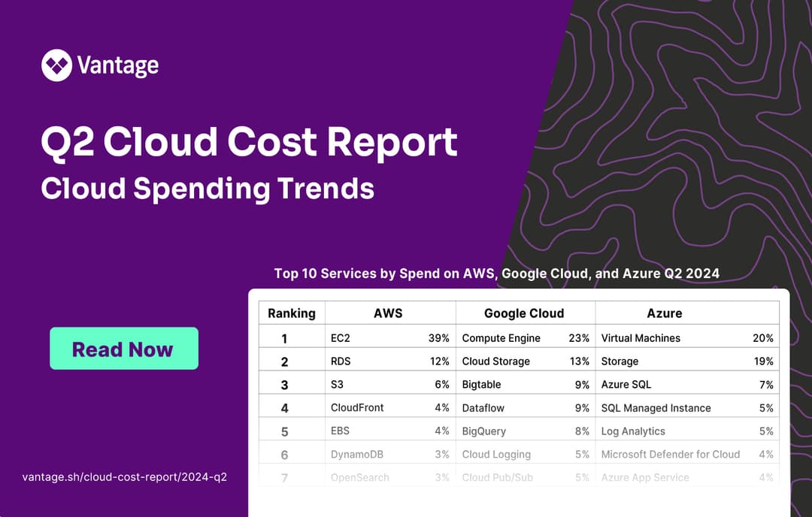Screen dimensions: 812x517
Task: Click the Compute Engine table cell
Action: point(501,338)
